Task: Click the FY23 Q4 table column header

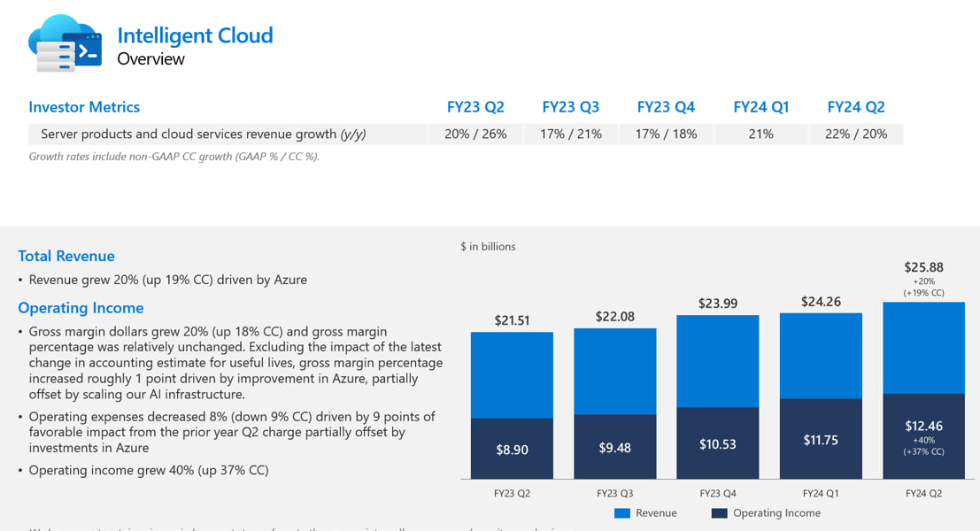Action: pyautogui.click(x=666, y=107)
